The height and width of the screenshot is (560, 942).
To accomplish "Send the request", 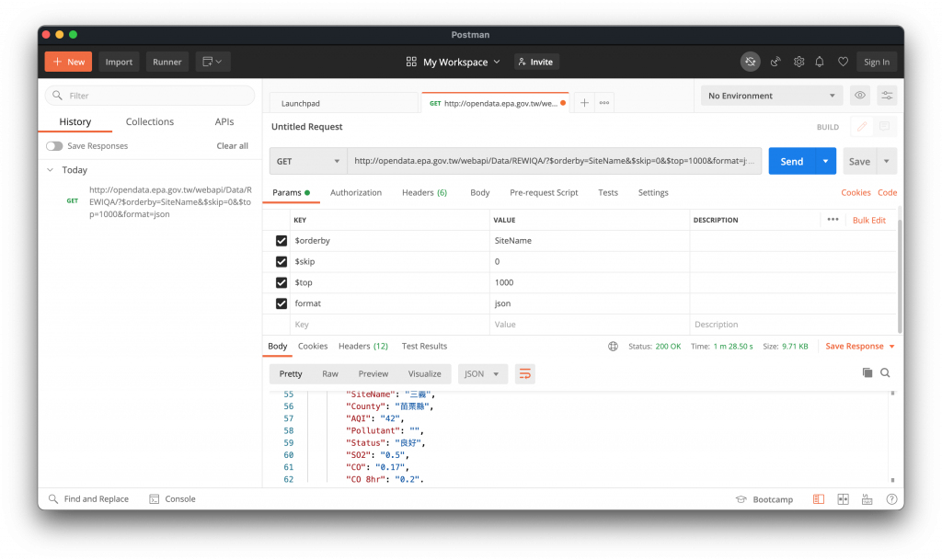I will [792, 161].
